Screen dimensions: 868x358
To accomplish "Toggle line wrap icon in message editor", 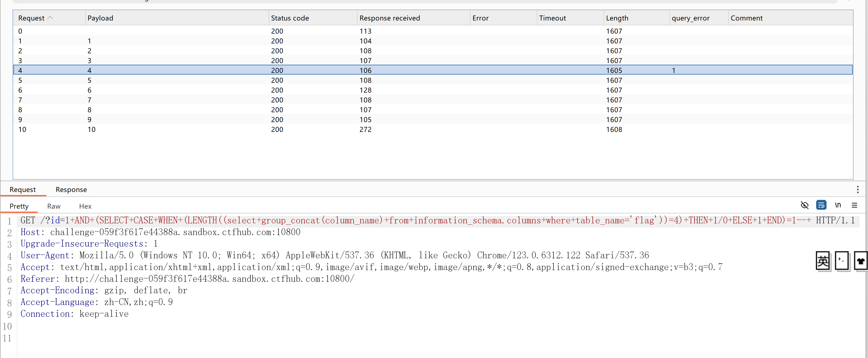I will (x=821, y=205).
